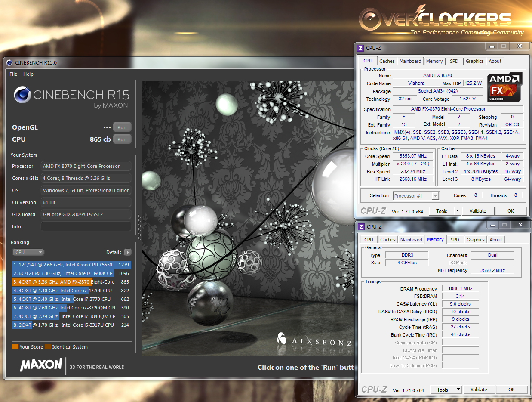Screen dimensions: 532x402
Task: Select the Xeon X5650 ranking row
Action: [71, 265]
